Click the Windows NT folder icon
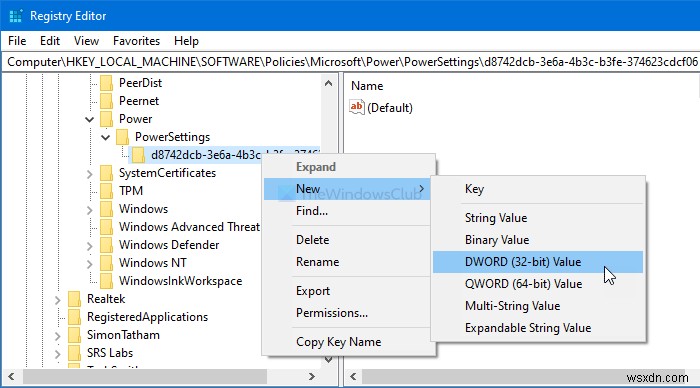 (x=107, y=263)
